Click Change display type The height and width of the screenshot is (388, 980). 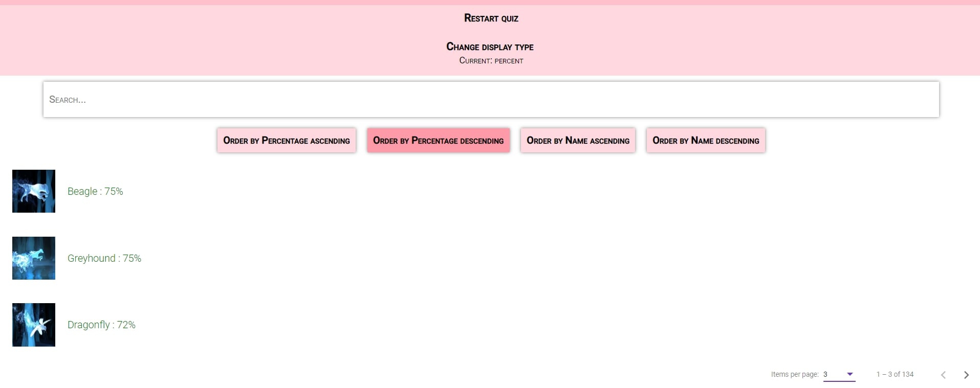pyautogui.click(x=490, y=47)
